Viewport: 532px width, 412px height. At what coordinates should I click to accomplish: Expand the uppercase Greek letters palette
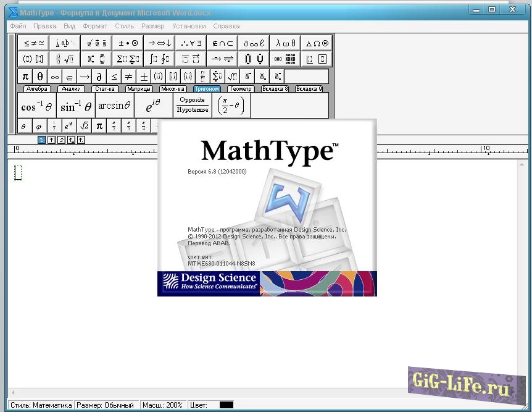(317, 43)
